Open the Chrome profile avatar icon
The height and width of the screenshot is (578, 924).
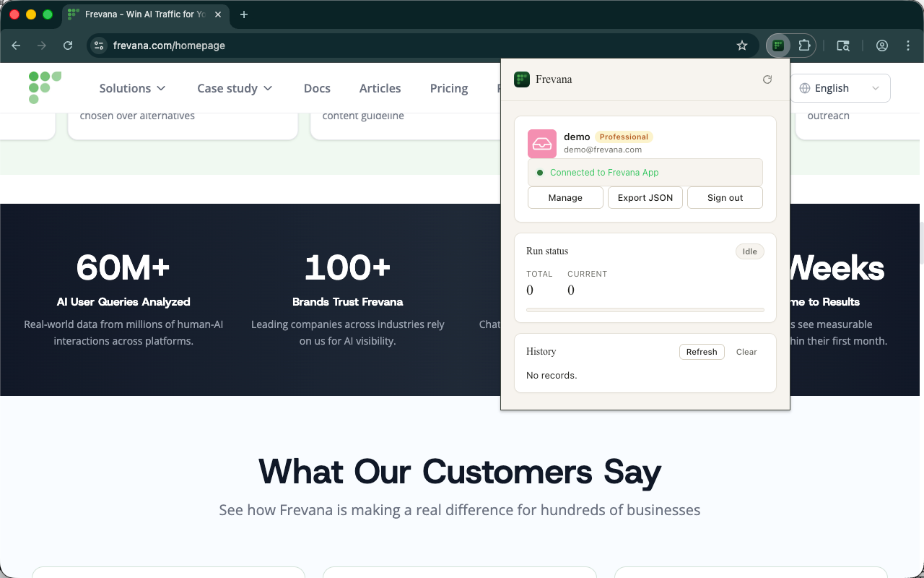click(x=882, y=46)
